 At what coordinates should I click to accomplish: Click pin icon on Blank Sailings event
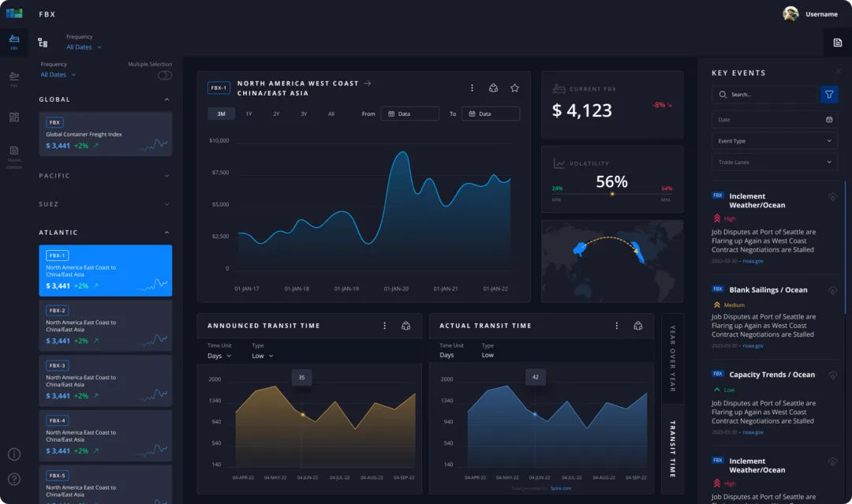pos(832,290)
